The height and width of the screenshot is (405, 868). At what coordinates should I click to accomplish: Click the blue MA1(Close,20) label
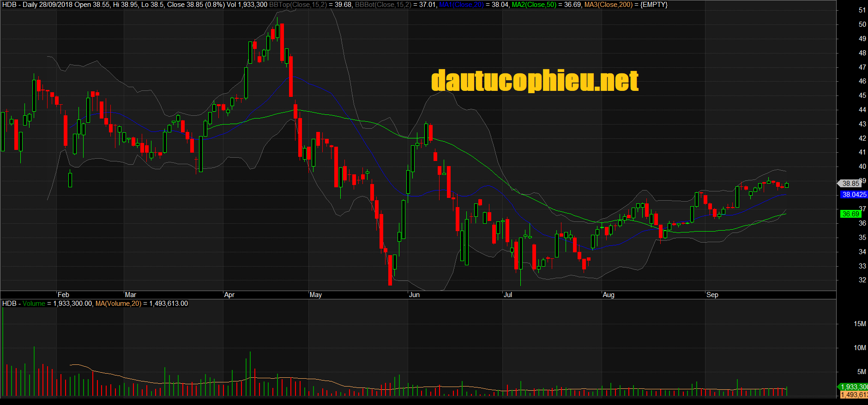pos(461,5)
